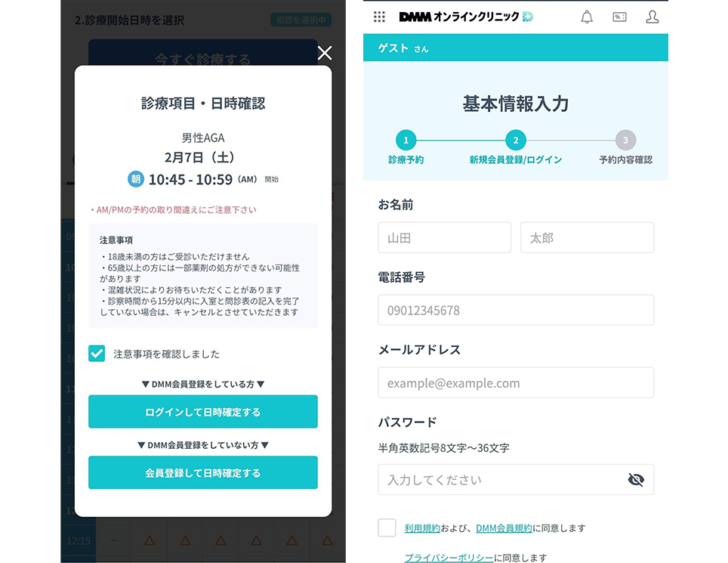Screen dimensions: 728x563
Task: Select a △ availability mark in the 12:15 row
Action: click(x=150, y=540)
